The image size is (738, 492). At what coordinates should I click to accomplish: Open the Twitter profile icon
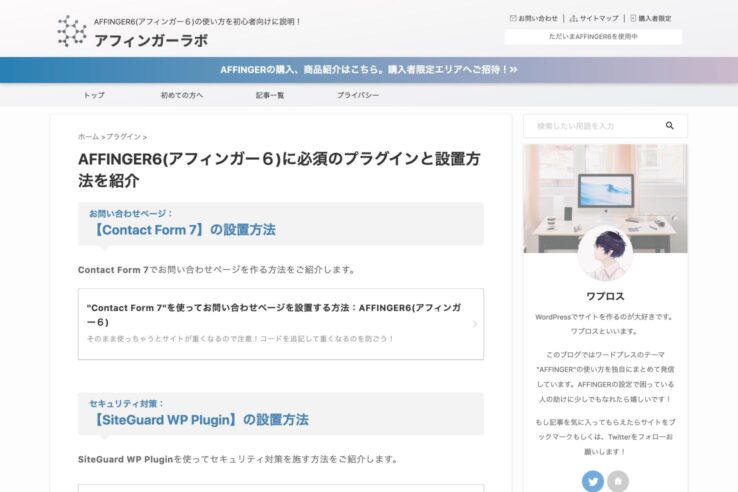coord(593,481)
